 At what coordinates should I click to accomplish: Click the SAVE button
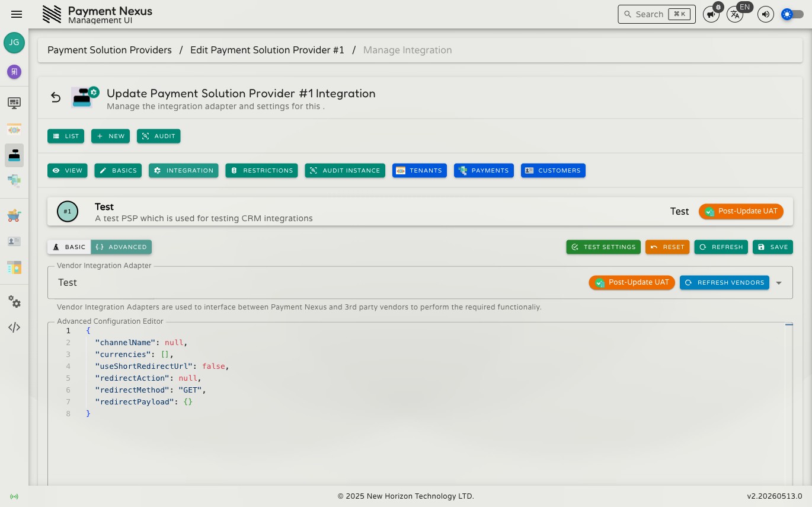(x=773, y=247)
